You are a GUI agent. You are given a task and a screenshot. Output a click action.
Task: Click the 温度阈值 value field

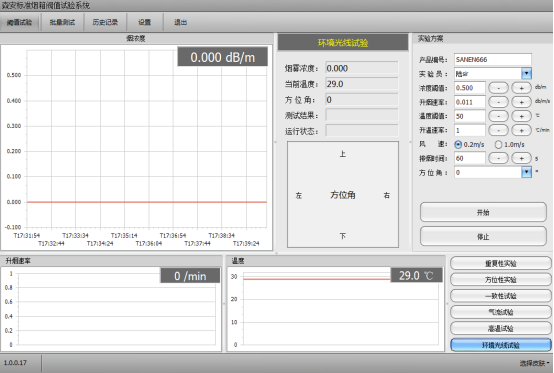click(470, 116)
